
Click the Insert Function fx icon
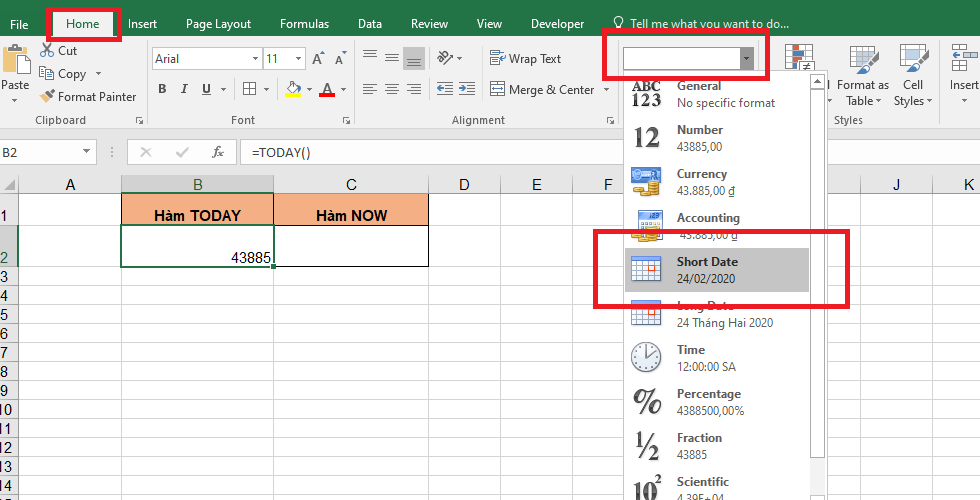point(217,153)
